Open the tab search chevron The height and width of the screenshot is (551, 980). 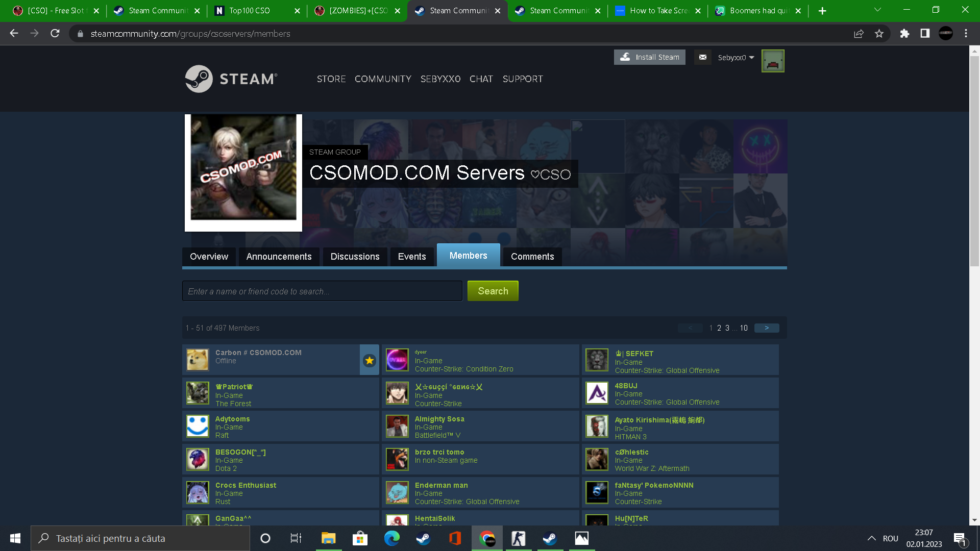[x=877, y=10]
